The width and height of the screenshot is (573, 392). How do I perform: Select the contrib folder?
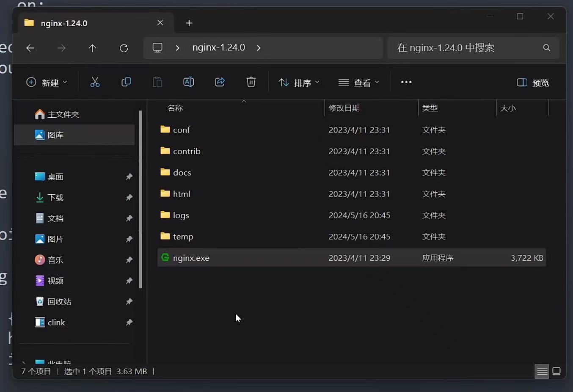[x=352, y=151]
